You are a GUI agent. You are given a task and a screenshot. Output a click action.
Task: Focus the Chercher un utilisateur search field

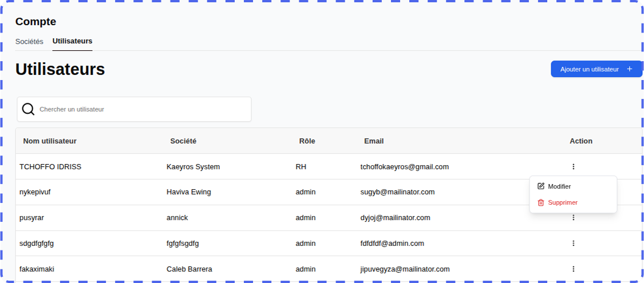143,109
